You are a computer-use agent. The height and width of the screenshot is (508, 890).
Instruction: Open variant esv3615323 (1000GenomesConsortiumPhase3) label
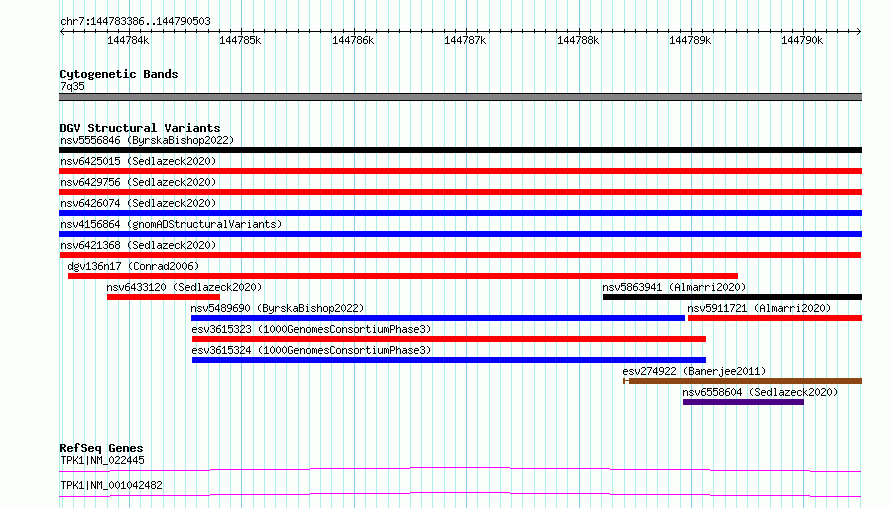[x=311, y=329]
